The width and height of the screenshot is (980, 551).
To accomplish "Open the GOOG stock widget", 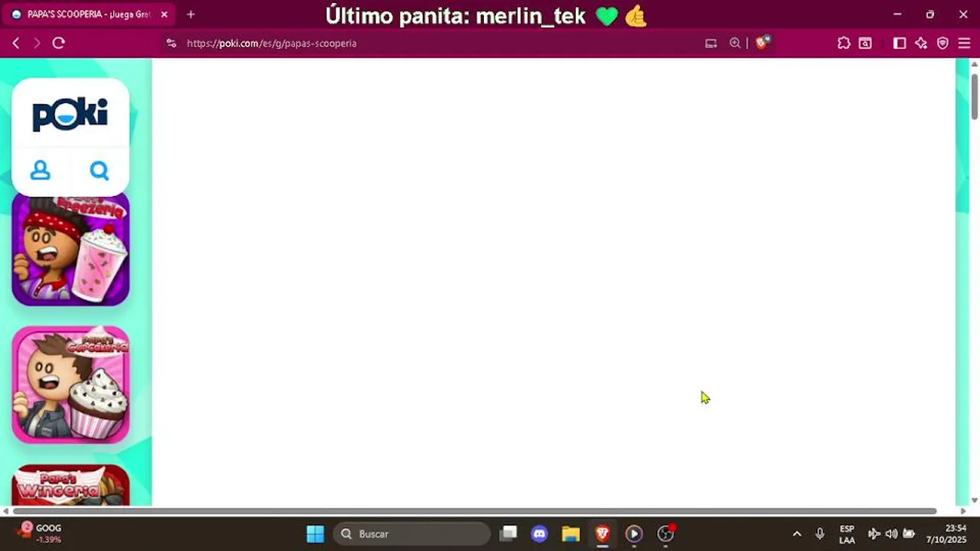I will [x=41, y=533].
